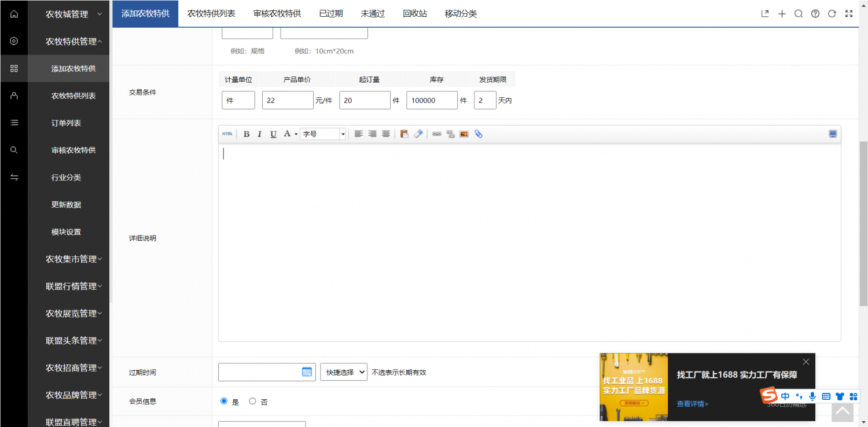
Task: Click the 产品单价 input field
Action: [x=288, y=100]
